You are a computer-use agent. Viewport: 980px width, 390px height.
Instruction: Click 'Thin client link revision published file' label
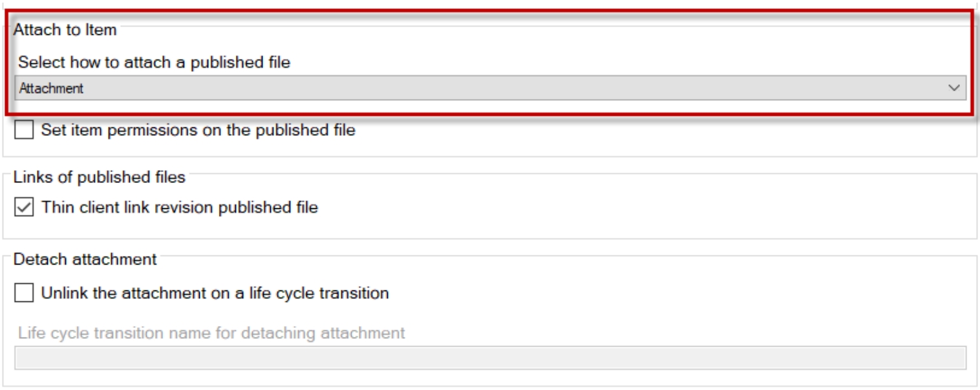tap(180, 207)
